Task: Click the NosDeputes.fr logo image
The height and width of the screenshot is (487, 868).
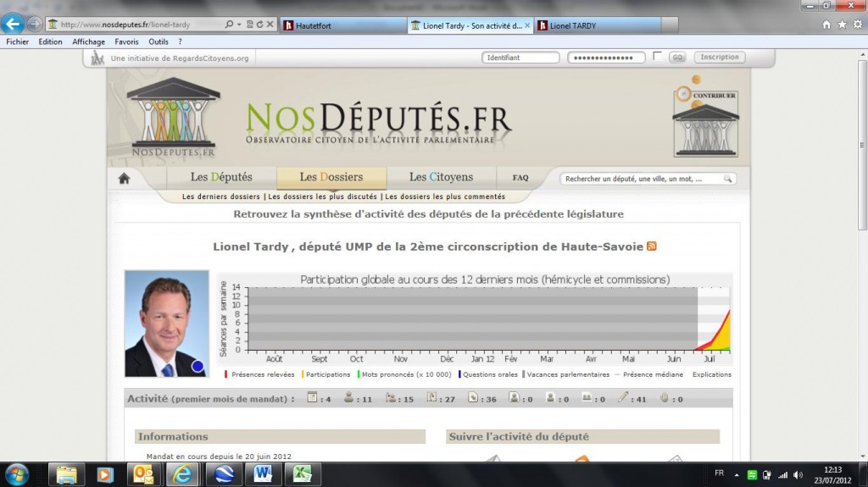Action: click(x=173, y=116)
